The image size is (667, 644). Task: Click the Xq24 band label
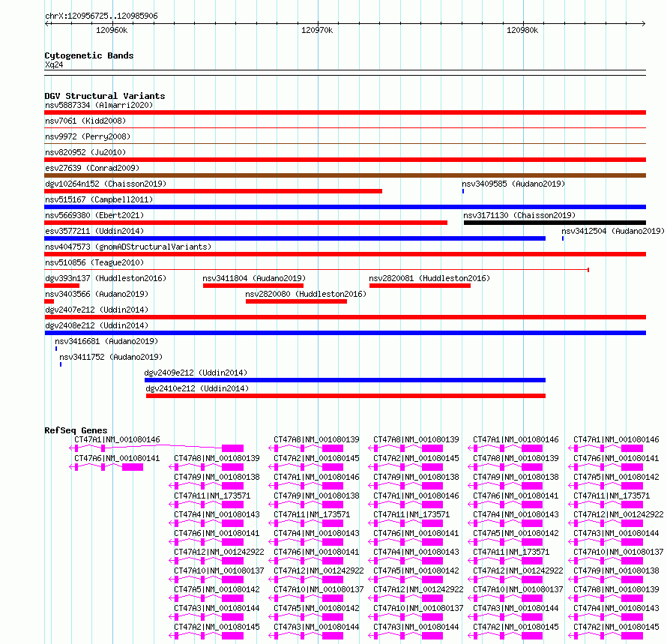pos(54,64)
